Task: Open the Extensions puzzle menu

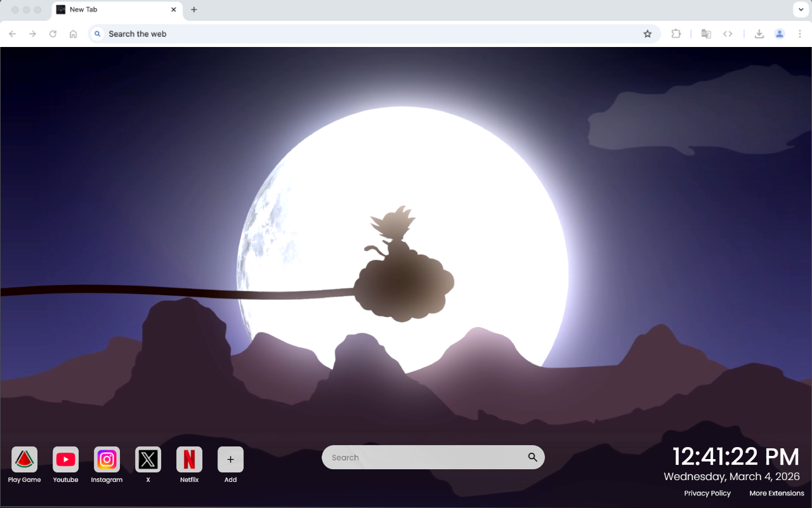Action: point(676,34)
